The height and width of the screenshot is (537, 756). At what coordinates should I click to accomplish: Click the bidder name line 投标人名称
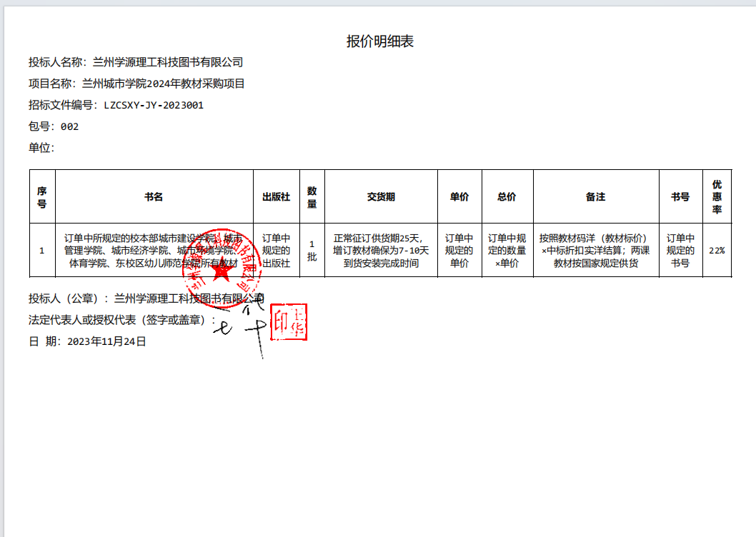click(136, 62)
